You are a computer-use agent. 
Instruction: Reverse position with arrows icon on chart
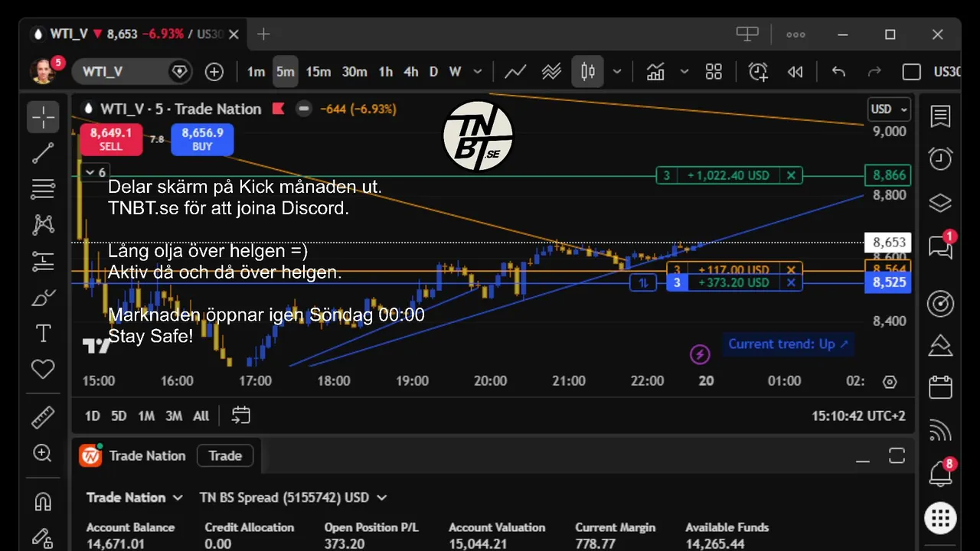[643, 283]
